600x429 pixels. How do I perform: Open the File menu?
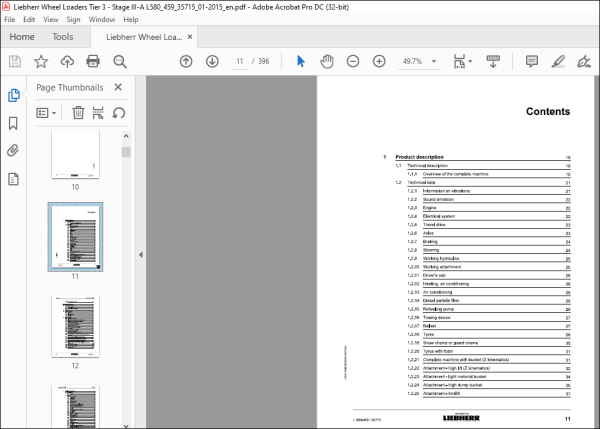(x=10, y=20)
